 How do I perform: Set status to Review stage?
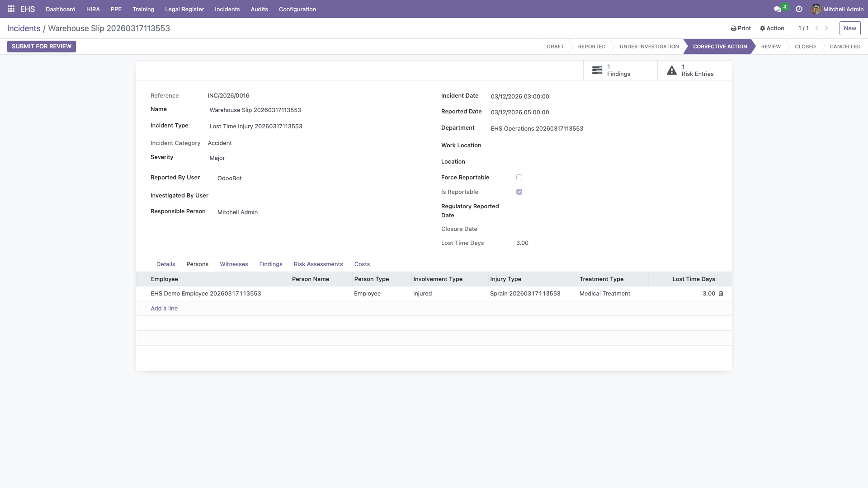(770, 47)
